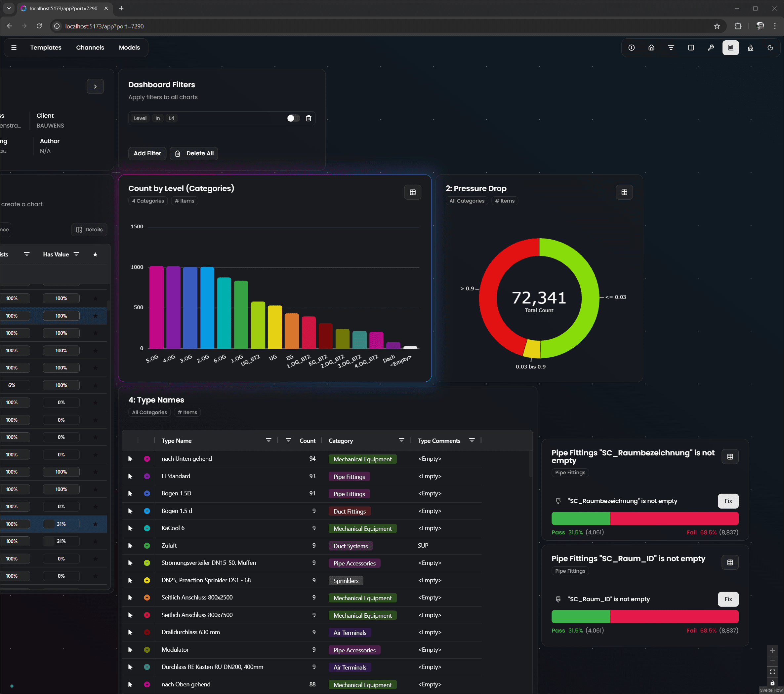This screenshot has height=694, width=784.
Task: Open the wrench tools icon
Action: tap(710, 48)
